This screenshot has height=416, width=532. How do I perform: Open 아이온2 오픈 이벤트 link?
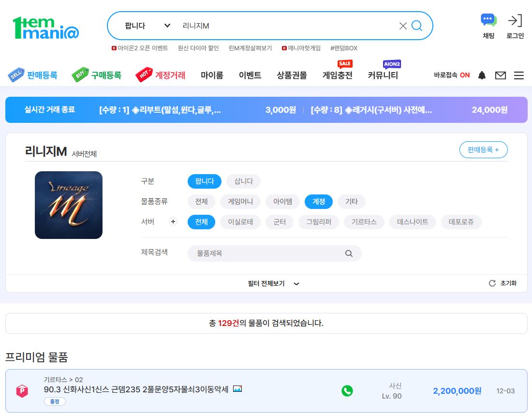(140, 48)
